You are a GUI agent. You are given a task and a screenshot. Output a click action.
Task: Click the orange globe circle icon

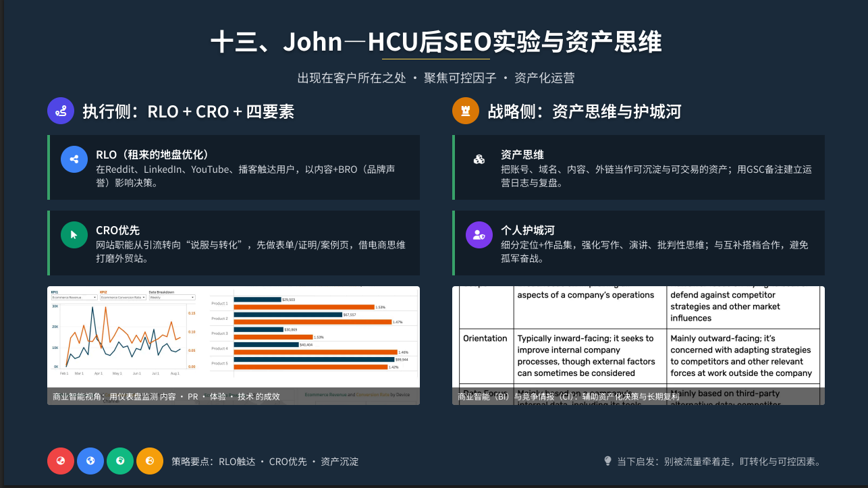(150, 461)
